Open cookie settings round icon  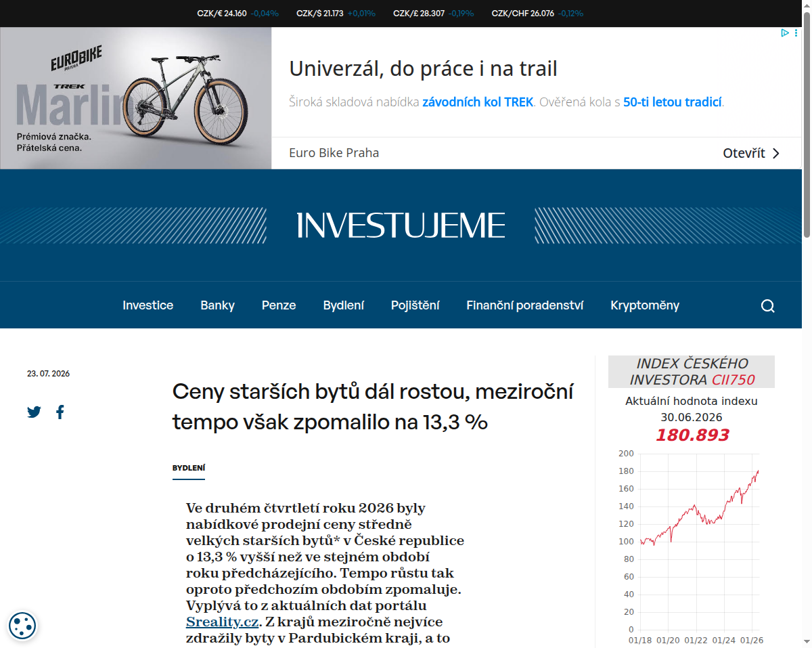point(22,626)
